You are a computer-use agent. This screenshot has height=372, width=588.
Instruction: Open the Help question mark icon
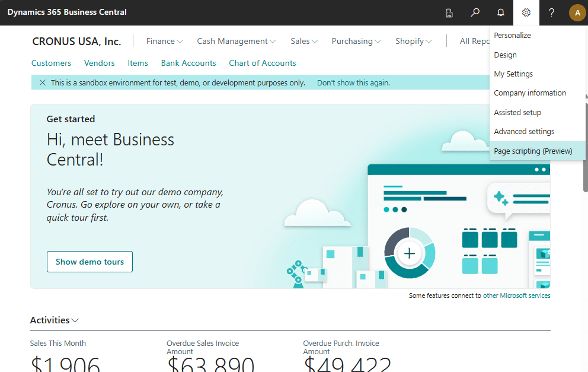coord(551,12)
